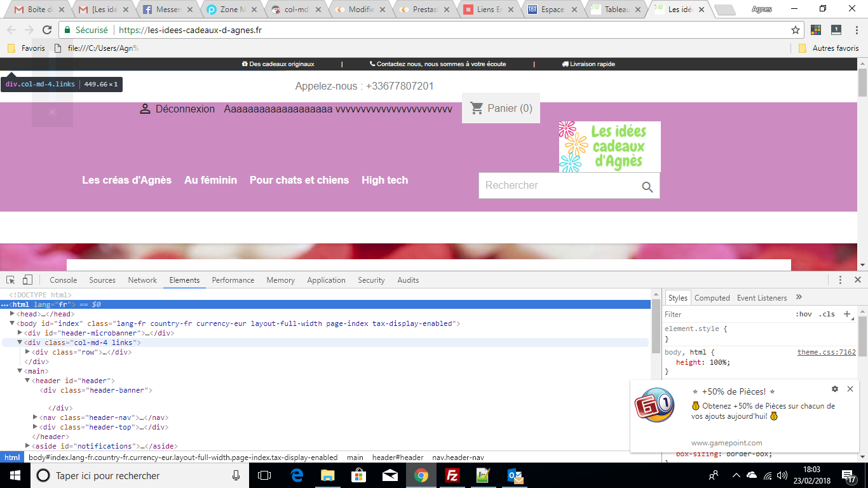The image size is (868, 488).
Task: Click the Filter styles input field
Action: 724,314
